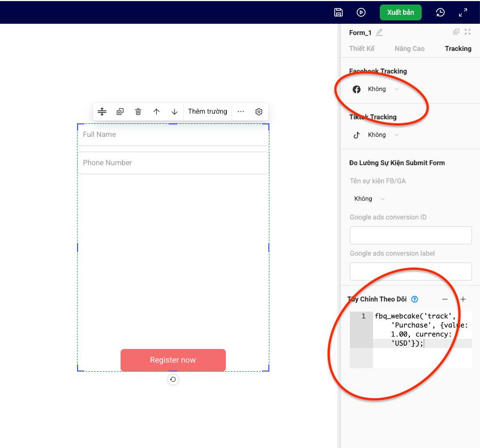Move form up with up arrow
The width and height of the screenshot is (480, 448).
pos(156,111)
